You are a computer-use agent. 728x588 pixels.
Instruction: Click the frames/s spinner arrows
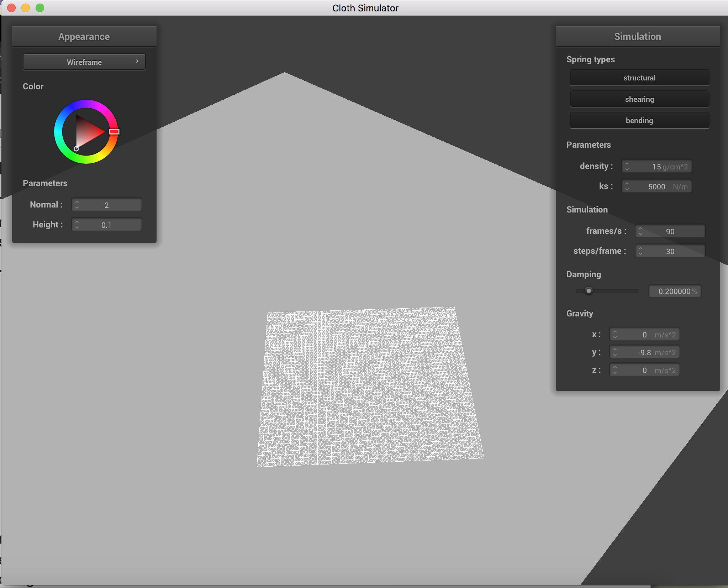point(640,231)
